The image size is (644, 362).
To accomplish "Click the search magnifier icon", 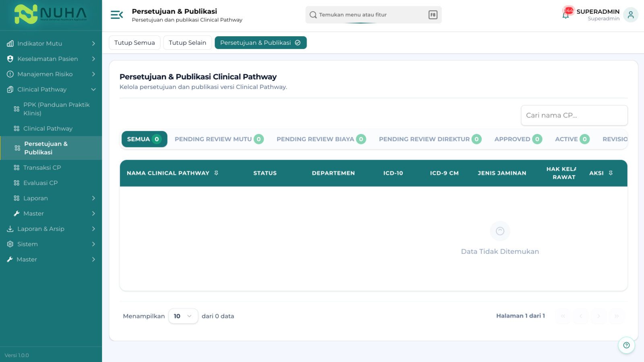I will 313,15.
